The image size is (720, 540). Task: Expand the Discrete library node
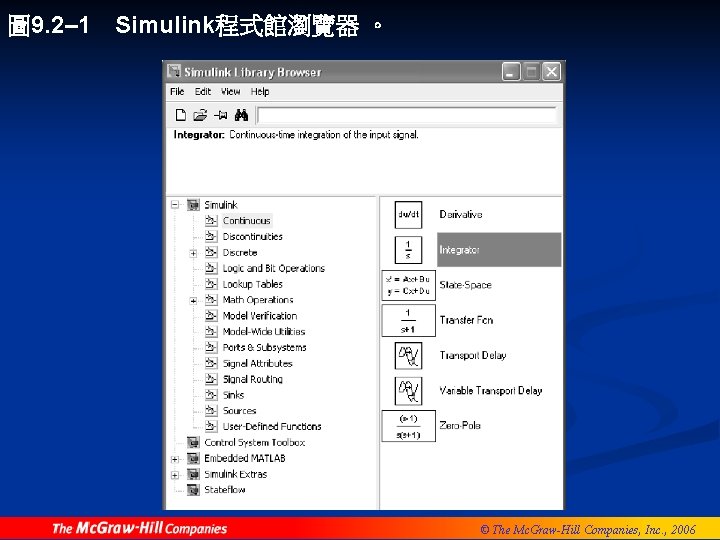tap(193, 253)
